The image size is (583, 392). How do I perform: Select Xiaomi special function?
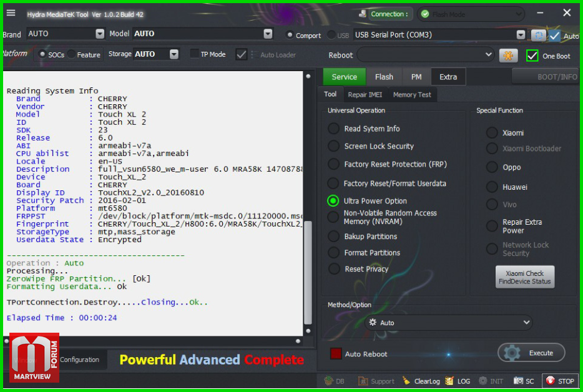492,133
